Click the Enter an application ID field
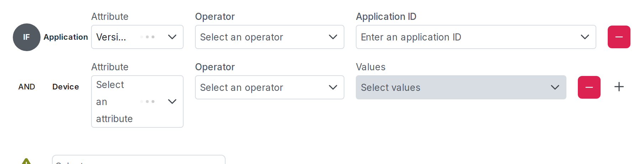Screen dimensions: 644x164 tap(463, 37)
